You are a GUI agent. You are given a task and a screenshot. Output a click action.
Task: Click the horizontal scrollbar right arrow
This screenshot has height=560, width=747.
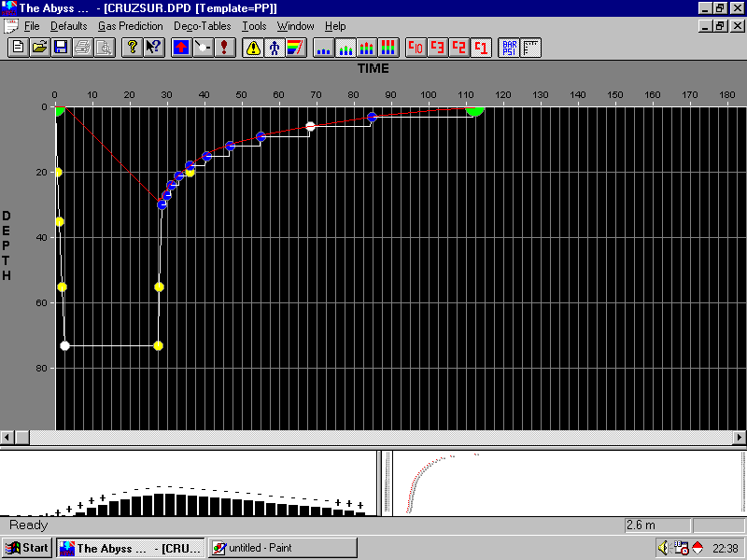[740, 437]
